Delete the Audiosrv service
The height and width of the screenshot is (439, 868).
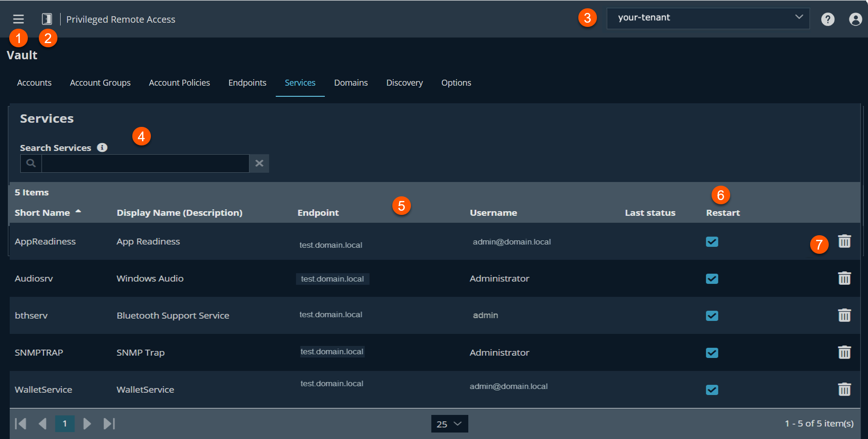[x=844, y=278]
